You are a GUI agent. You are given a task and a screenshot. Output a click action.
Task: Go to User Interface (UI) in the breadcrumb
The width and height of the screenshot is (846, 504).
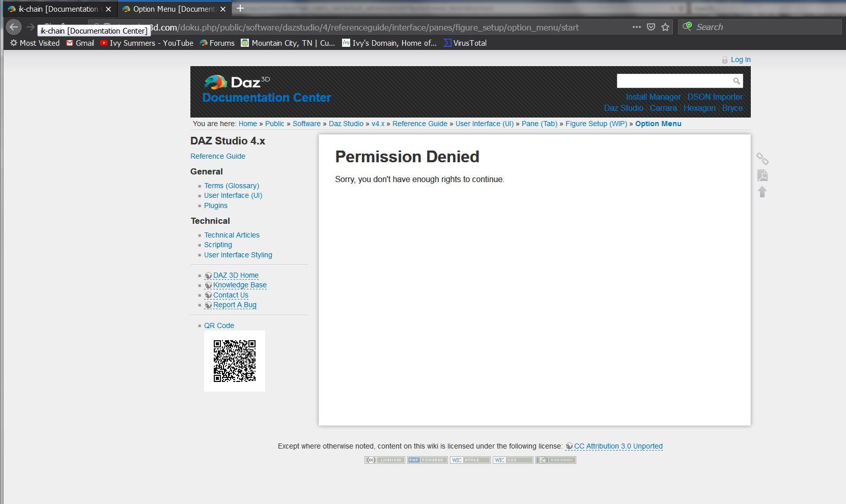485,124
